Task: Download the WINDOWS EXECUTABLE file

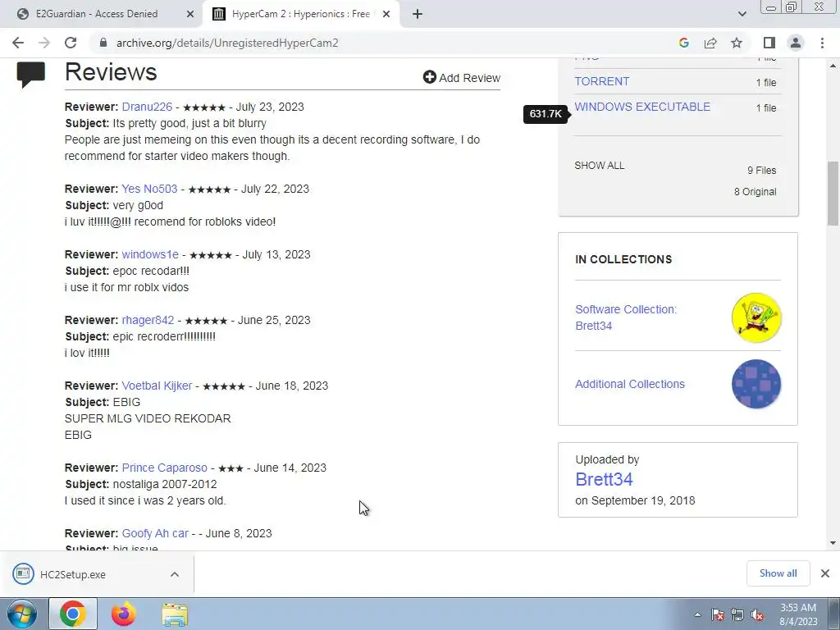Action: (x=642, y=107)
